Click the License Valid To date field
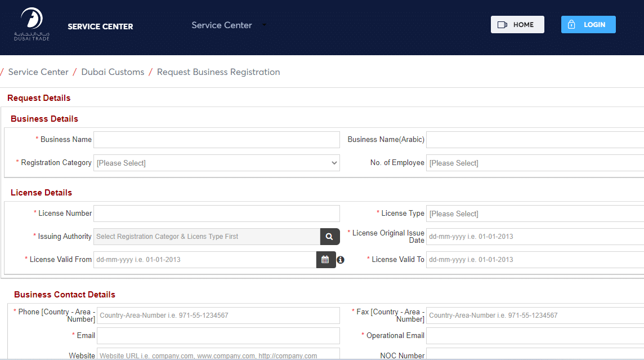 [534, 260]
